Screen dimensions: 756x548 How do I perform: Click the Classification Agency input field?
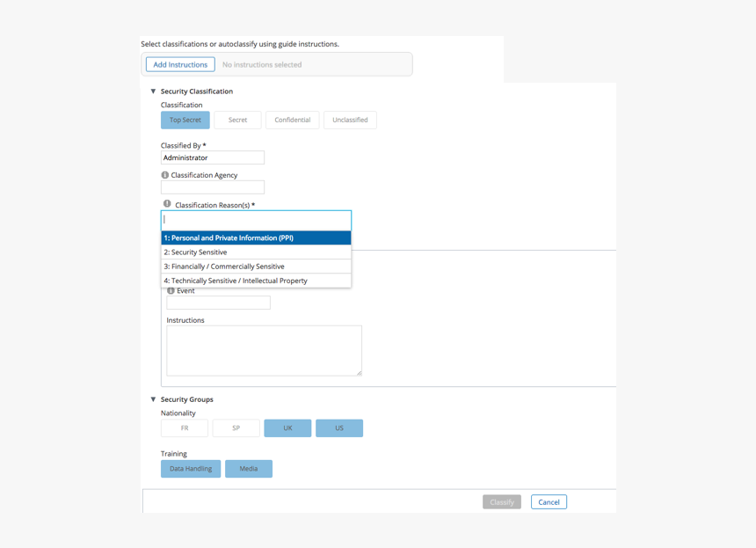coord(213,187)
